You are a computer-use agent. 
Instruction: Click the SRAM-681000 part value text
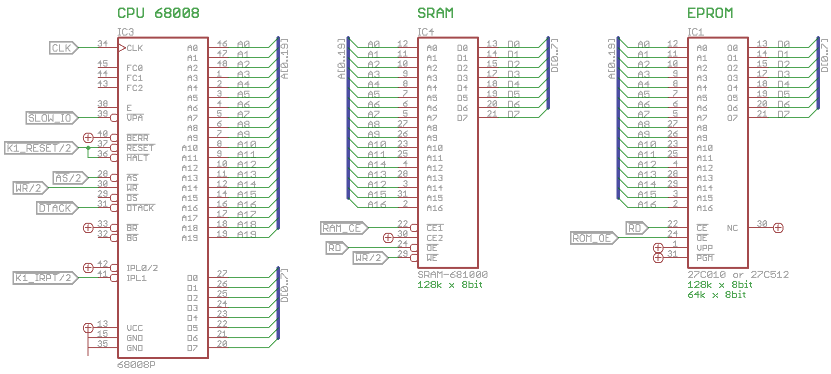pos(453,274)
